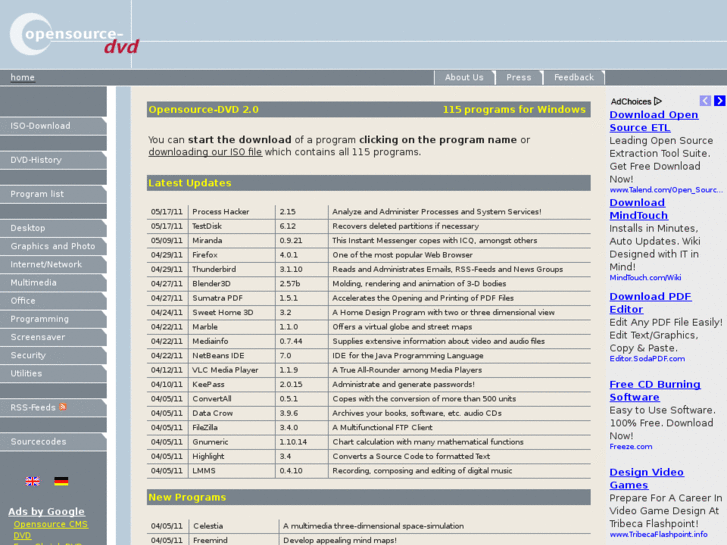The image size is (727, 545).
Task: Open 'Opensource CMS' sidebar ad link
Action: [x=51, y=524]
